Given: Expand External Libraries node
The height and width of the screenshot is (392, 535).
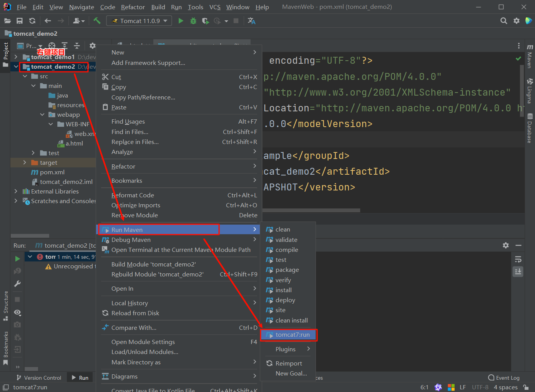Looking at the screenshot, I should 16,191.
